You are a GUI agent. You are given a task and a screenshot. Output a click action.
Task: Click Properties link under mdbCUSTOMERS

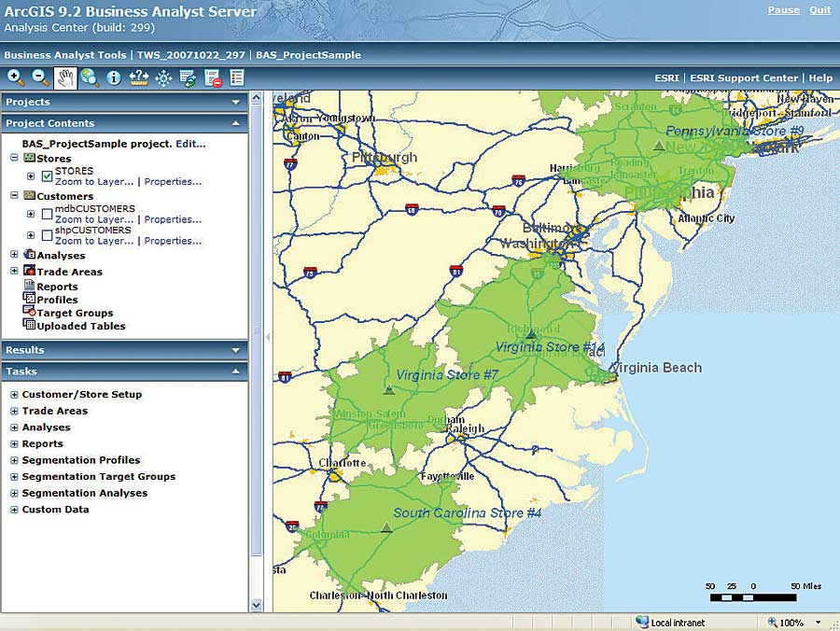tap(173, 219)
